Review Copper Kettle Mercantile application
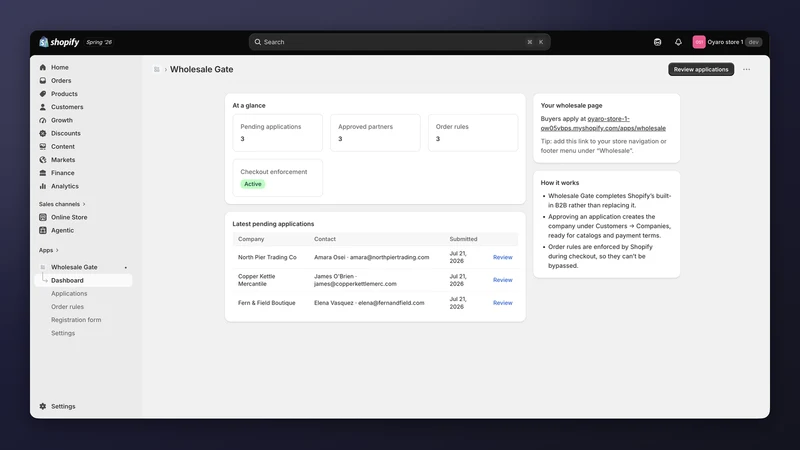Screen dimensions: 800x450 pos(503,280)
